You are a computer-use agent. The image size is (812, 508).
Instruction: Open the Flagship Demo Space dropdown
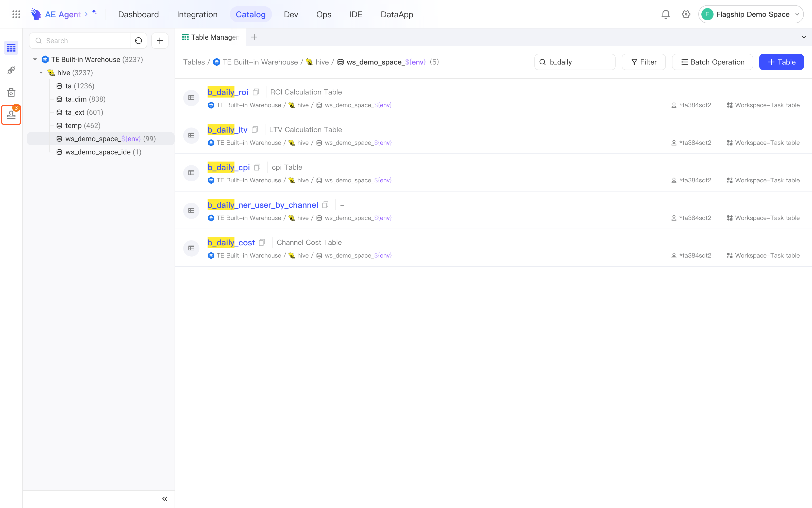tap(751, 14)
